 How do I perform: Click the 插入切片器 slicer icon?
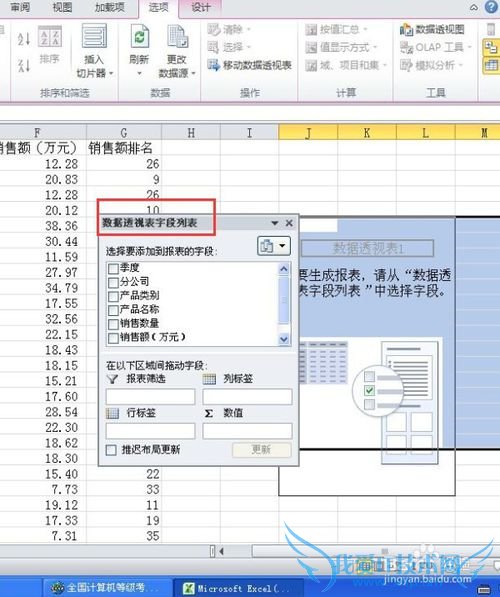click(94, 37)
